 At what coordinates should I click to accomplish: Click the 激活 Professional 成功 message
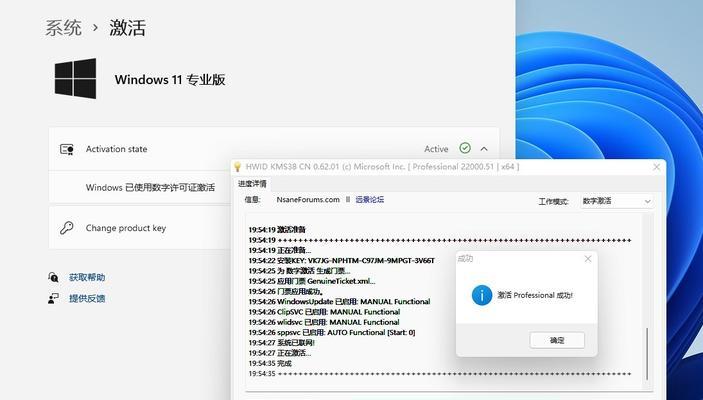tap(535, 295)
